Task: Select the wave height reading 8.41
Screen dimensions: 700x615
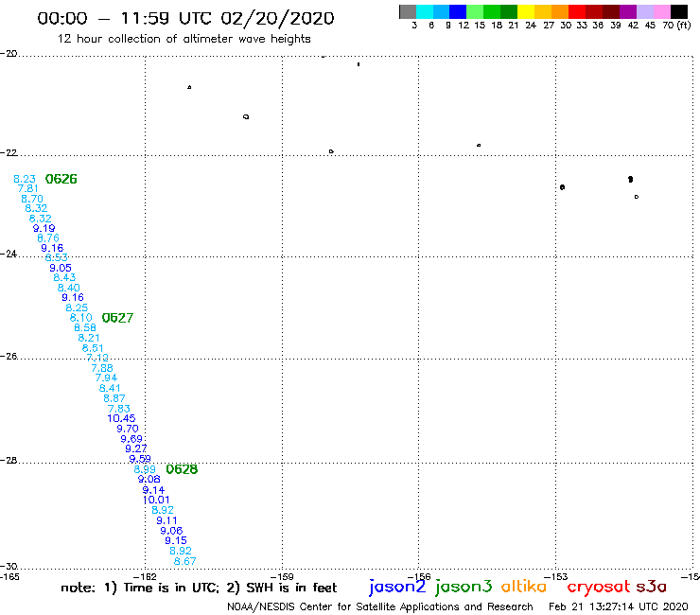Action: point(110,388)
